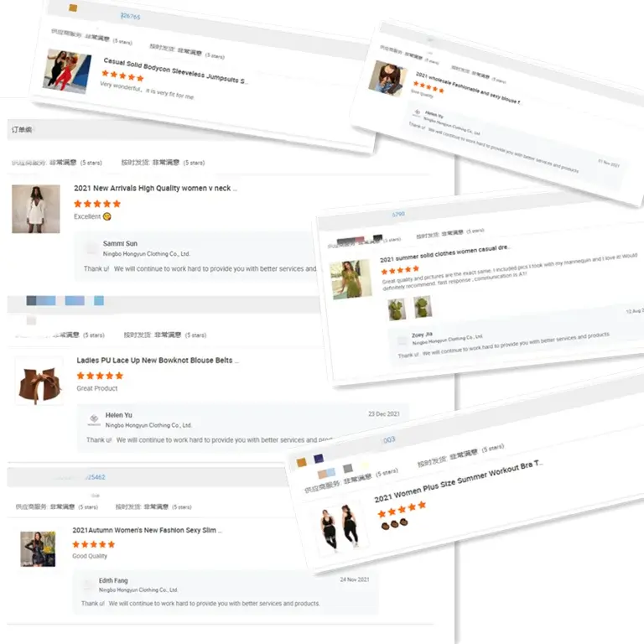Viewport: 644px width, 644px height.
Task: Click the brown emoji icons under workout bra stars
Action: click(x=394, y=524)
